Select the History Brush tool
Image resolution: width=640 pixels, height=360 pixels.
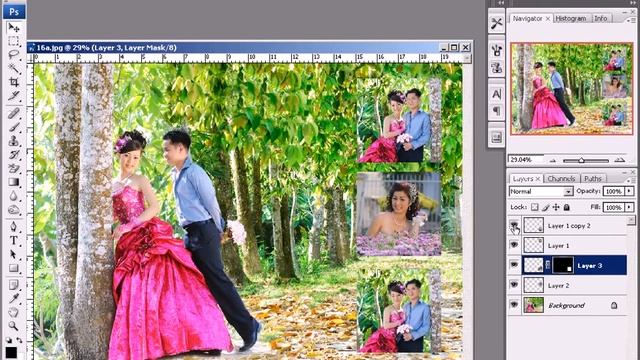tap(13, 155)
